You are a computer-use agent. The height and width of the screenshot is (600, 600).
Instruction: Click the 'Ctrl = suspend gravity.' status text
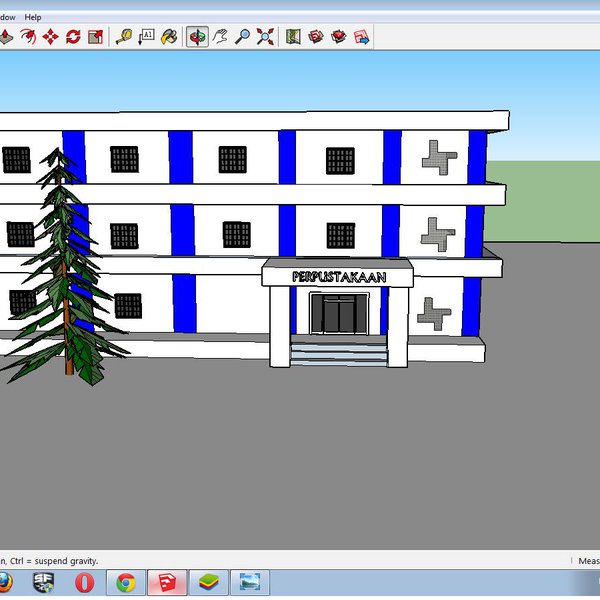point(54,561)
